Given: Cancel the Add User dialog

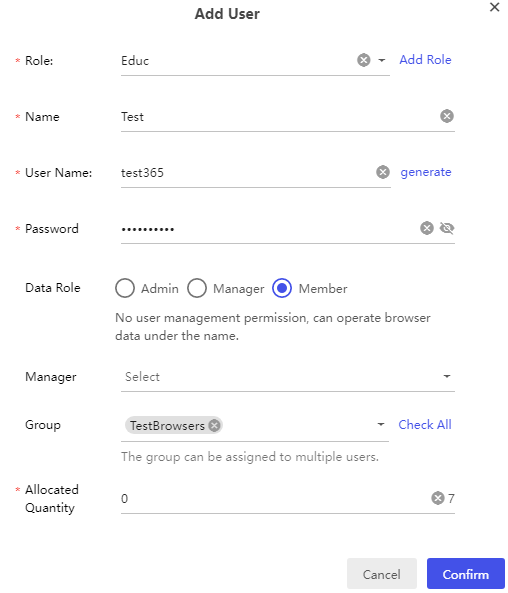Looking at the screenshot, I should (382, 574).
